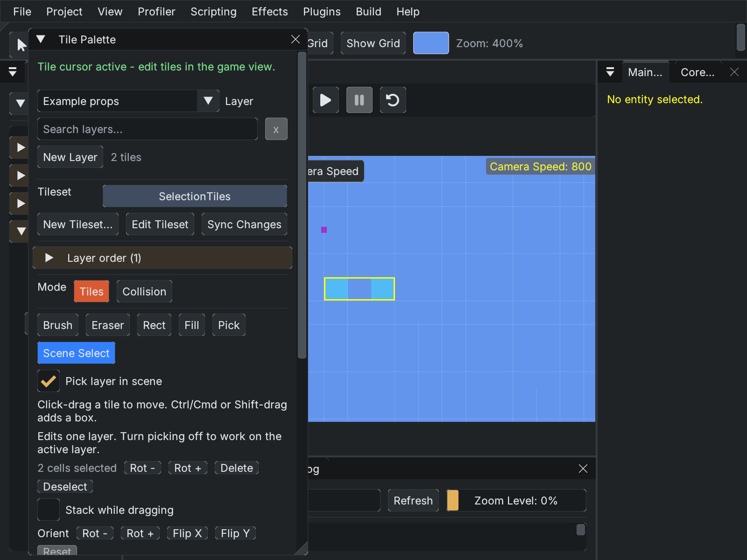
Task: Clear layer search with x button
Action: 276,129
